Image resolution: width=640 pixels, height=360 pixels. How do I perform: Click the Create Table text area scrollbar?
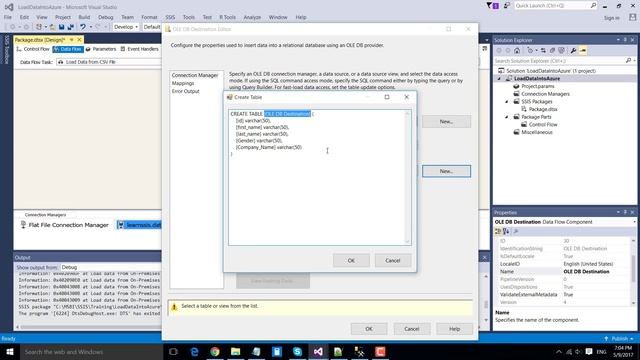[x=407, y=177]
